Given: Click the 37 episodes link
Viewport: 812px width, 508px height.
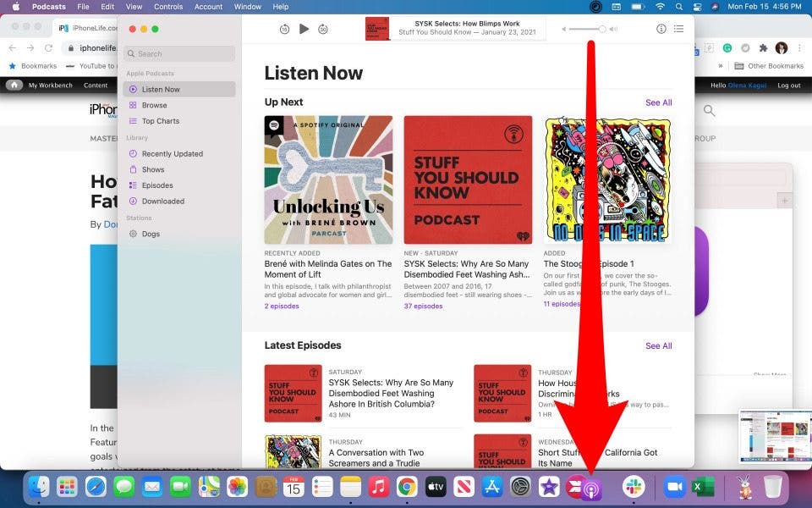Looking at the screenshot, I should tap(423, 306).
